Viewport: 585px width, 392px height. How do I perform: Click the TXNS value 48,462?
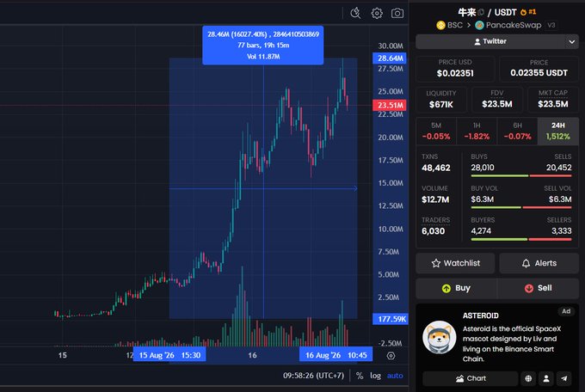click(x=436, y=168)
